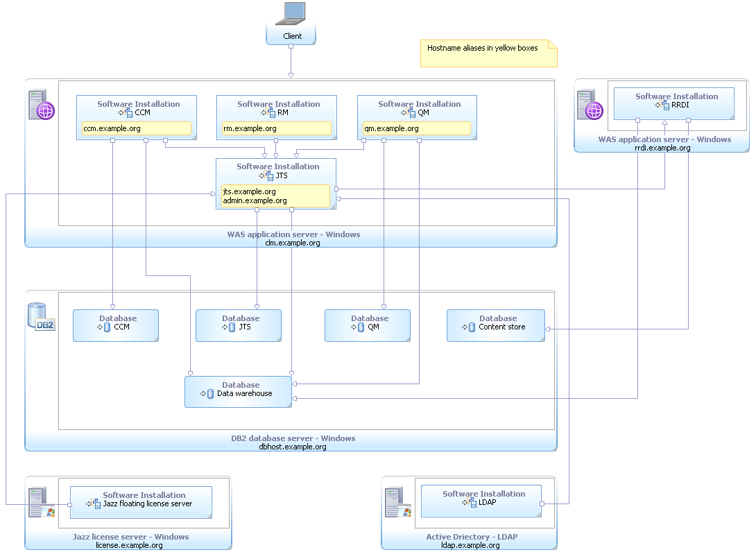756x559 pixels.
Task: Click 'Jazz license server - Windows' label
Action: click(x=130, y=537)
